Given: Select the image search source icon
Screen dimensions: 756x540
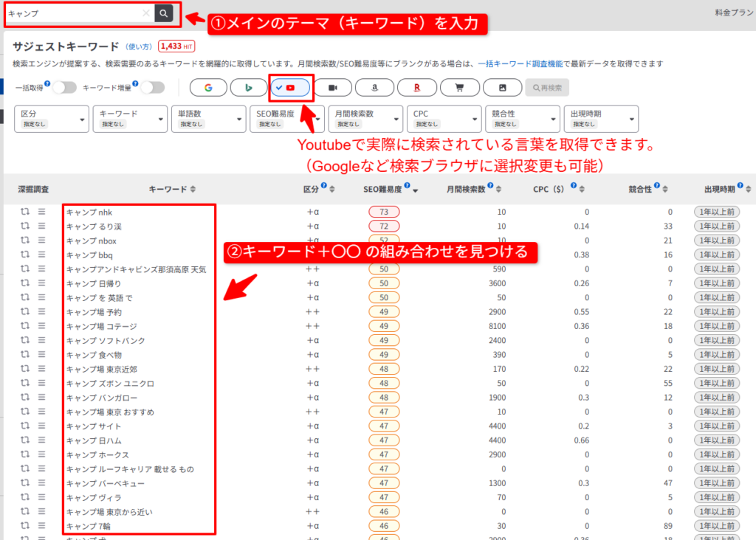Looking at the screenshot, I should tap(502, 88).
